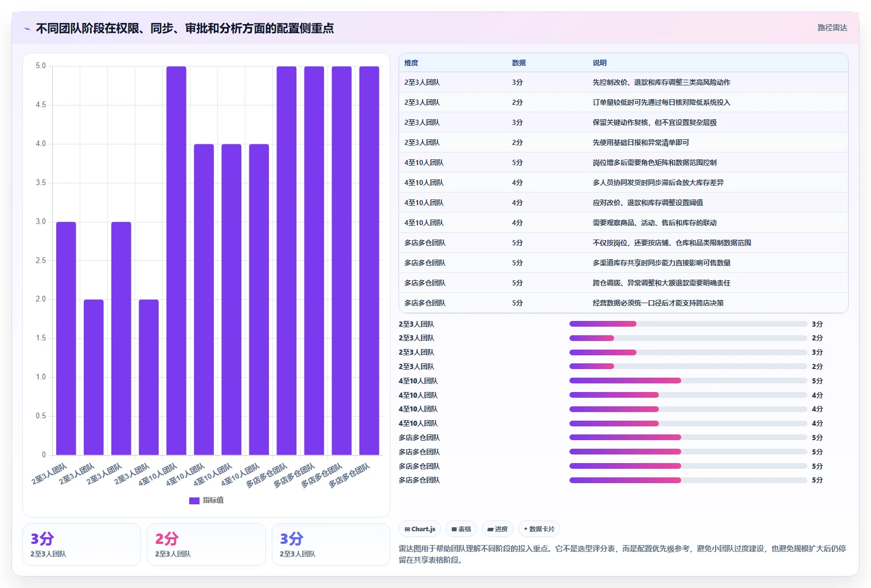The height and width of the screenshot is (588, 871).
Task: Select row 需要观察商品、活动、售后和库存的联动
Action: click(x=623, y=223)
